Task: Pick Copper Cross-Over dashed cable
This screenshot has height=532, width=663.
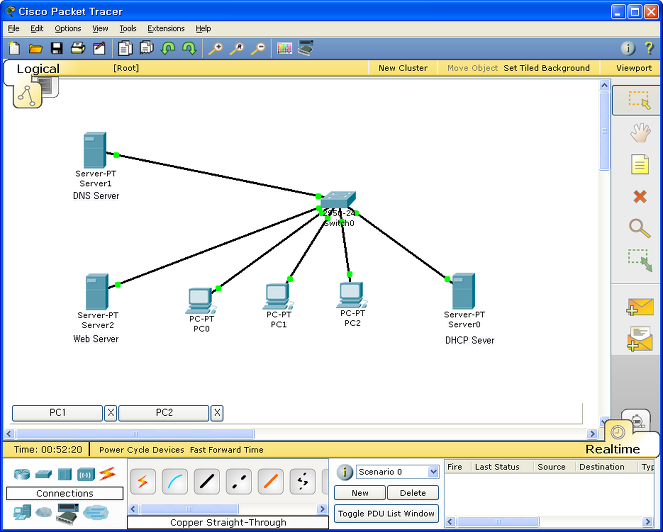Action: [x=239, y=482]
